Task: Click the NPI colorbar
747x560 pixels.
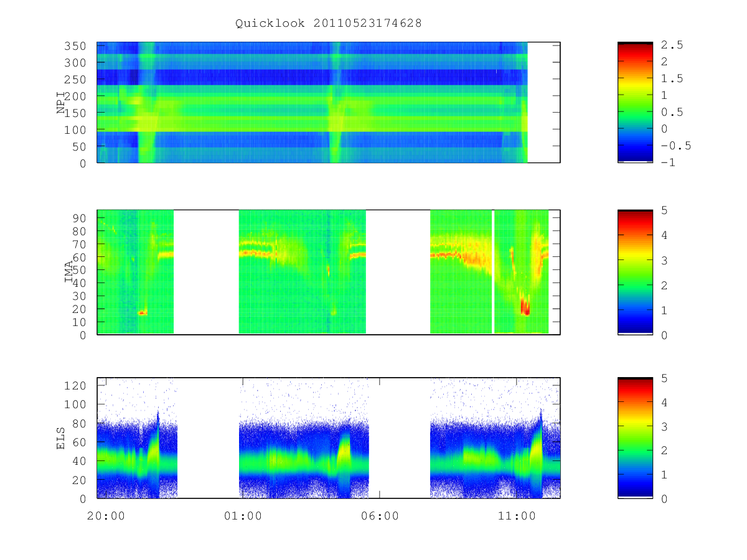Action: [635, 102]
